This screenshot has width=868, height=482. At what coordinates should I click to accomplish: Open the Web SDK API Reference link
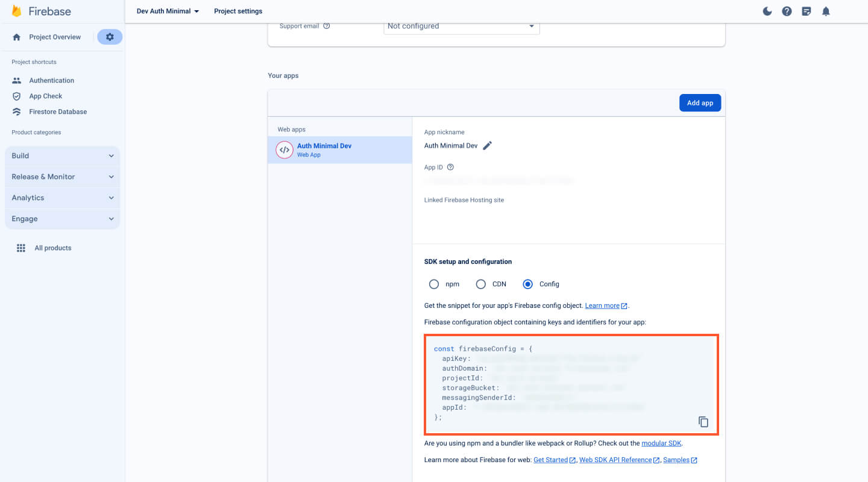pyautogui.click(x=620, y=460)
